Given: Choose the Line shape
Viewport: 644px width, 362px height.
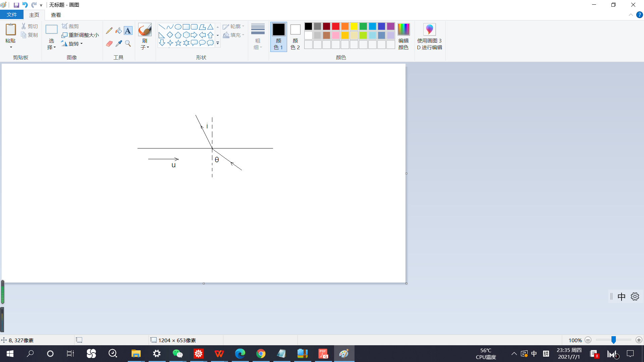Looking at the screenshot, I should (162, 27).
